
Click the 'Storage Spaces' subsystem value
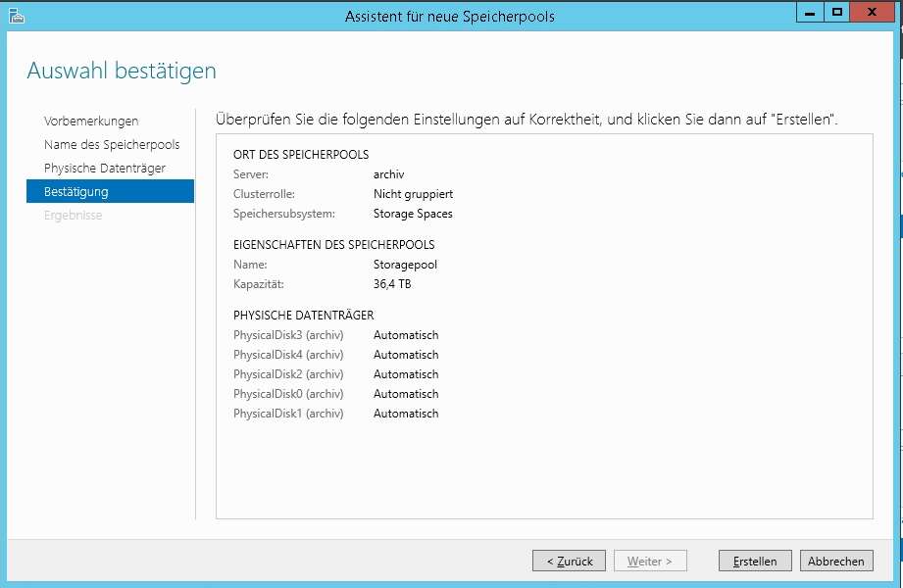click(413, 214)
